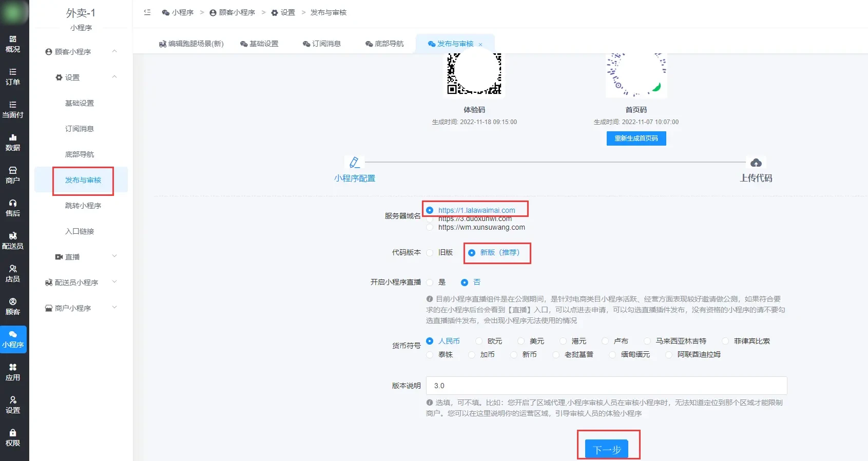Click 上传代码 cloud upload step icon
The image size is (868, 461).
tap(756, 163)
